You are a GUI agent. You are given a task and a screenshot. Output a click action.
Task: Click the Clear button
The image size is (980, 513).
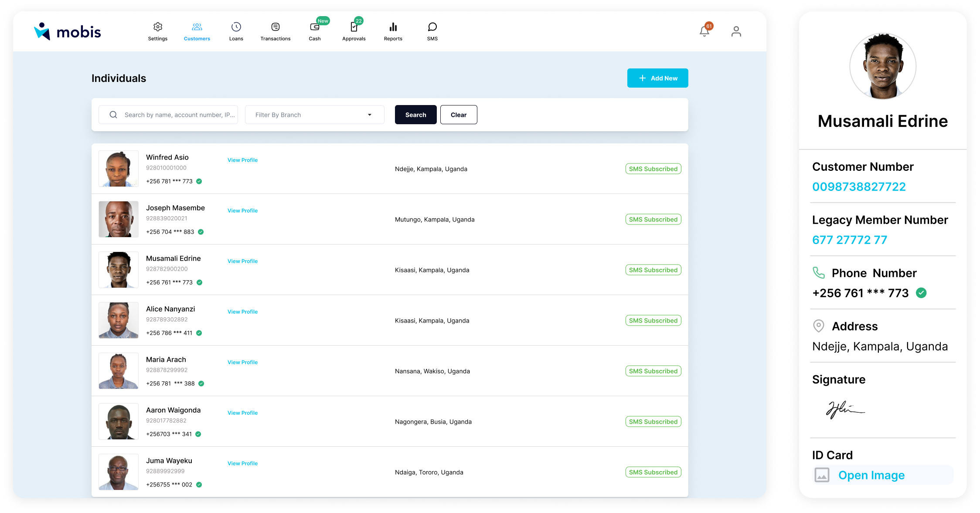[458, 115]
